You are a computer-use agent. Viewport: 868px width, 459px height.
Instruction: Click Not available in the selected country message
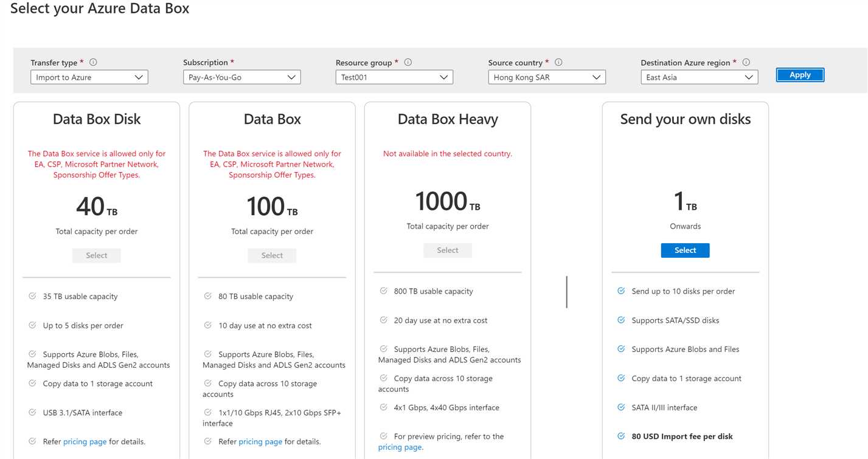coord(448,154)
